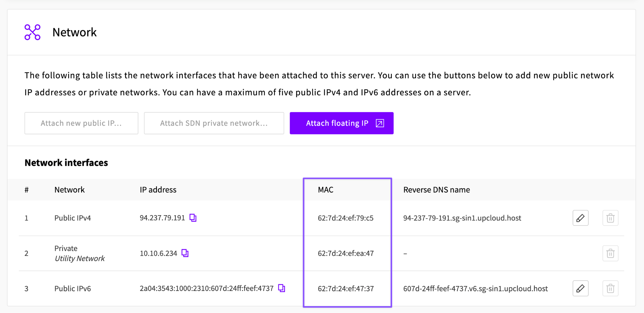Click the Network panel title

[x=75, y=32]
